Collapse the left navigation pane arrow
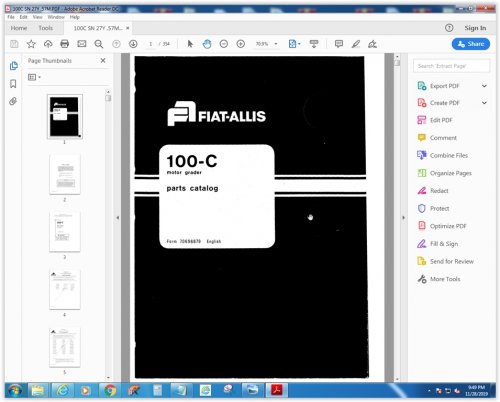The height and width of the screenshot is (402, 500). [x=117, y=218]
